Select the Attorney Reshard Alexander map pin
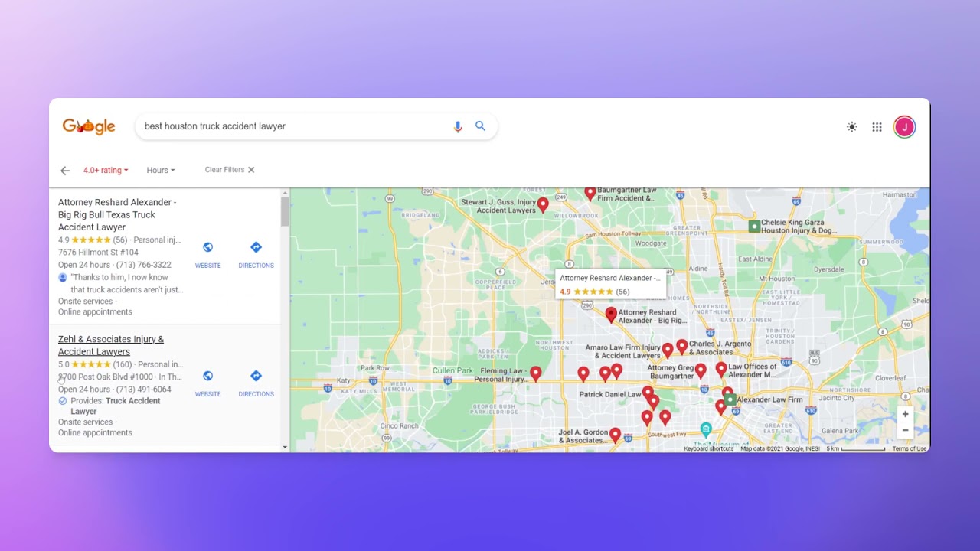This screenshot has height=551, width=980. (x=611, y=315)
